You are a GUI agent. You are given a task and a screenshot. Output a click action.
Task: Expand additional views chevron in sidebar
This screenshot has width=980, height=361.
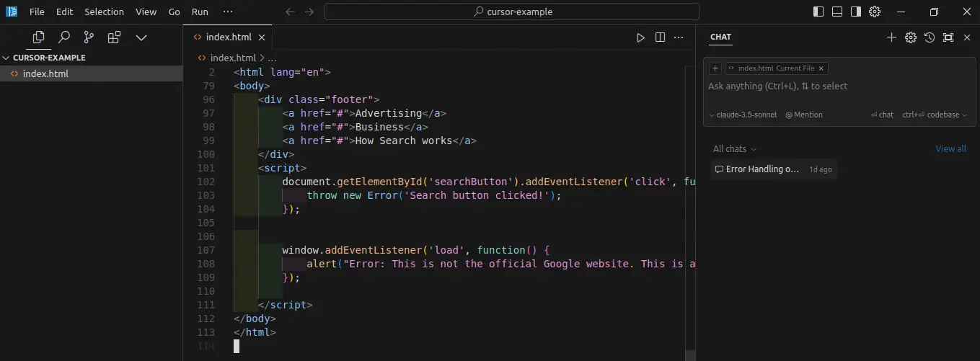(141, 37)
